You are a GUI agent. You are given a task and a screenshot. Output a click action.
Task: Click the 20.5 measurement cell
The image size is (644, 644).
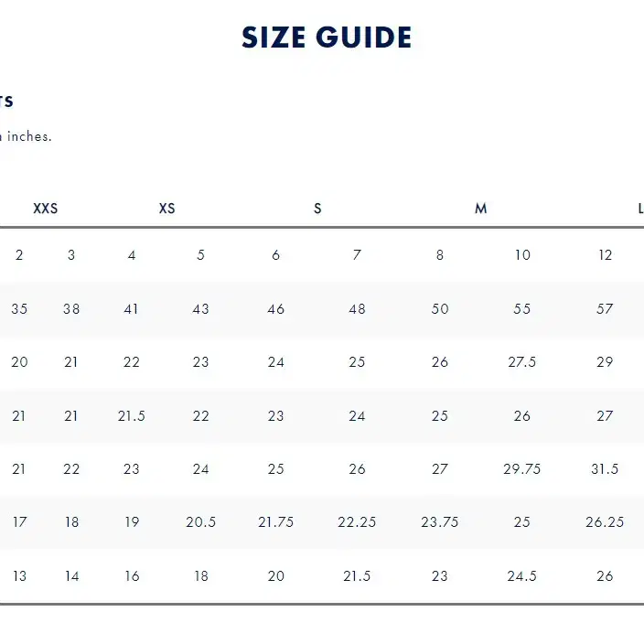coord(201,522)
